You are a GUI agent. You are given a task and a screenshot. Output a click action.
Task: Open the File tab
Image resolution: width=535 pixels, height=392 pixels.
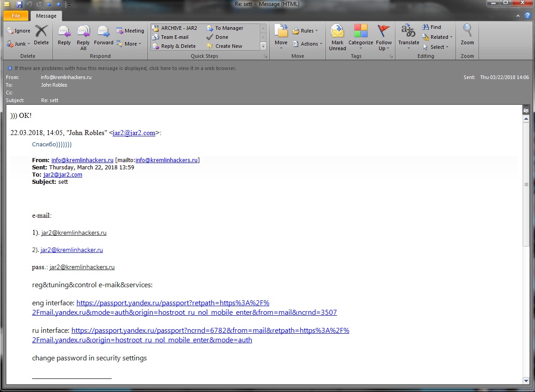click(x=16, y=16)
